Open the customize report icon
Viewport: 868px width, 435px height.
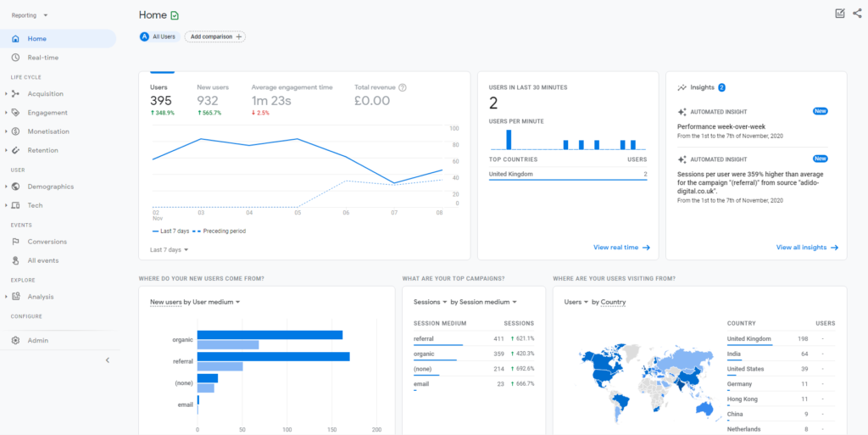[839, 13]
